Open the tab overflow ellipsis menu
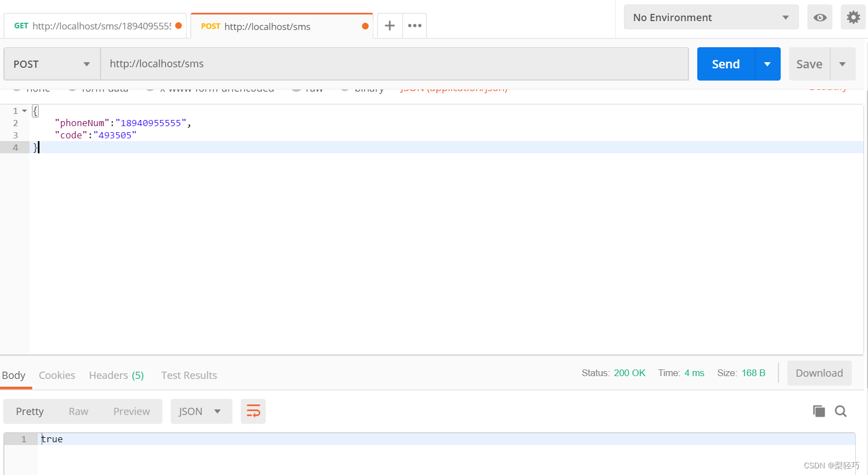 pos(414,26)
